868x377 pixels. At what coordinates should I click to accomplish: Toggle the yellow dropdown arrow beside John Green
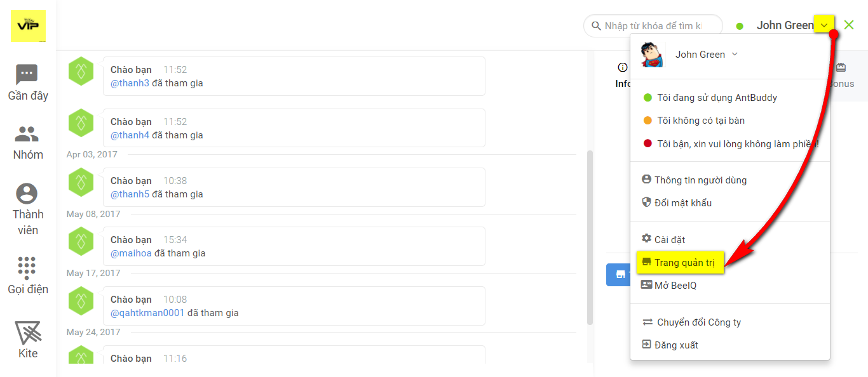tap(824, 25)
